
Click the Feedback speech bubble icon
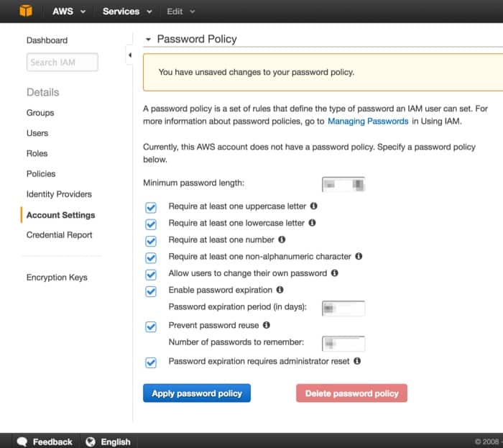click(x=22, y=442)
